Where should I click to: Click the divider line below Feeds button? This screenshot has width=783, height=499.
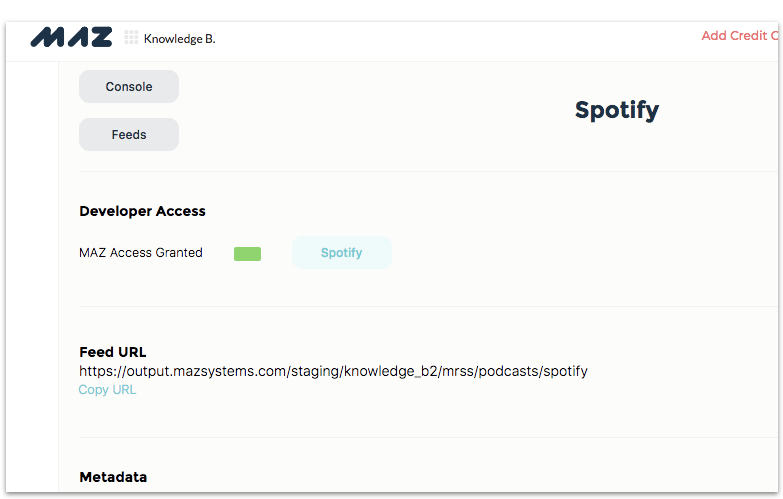428,171
